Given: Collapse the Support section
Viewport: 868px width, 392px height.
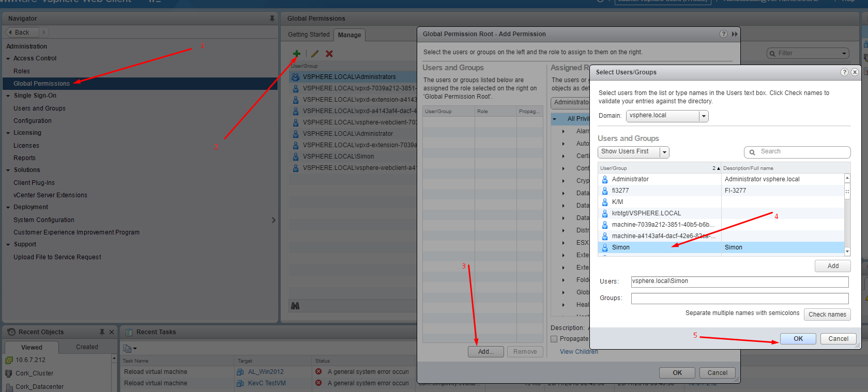Looking at the screenshot, I should [8, 245].
